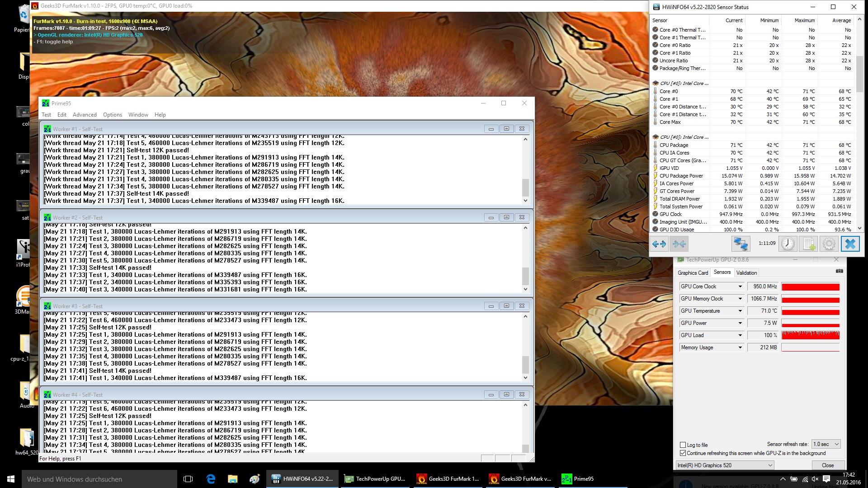This screenshot has width=868, height=488.
Task: Click the Worker #1 vertical scrollbar thumb
Action: click(525, 188)
